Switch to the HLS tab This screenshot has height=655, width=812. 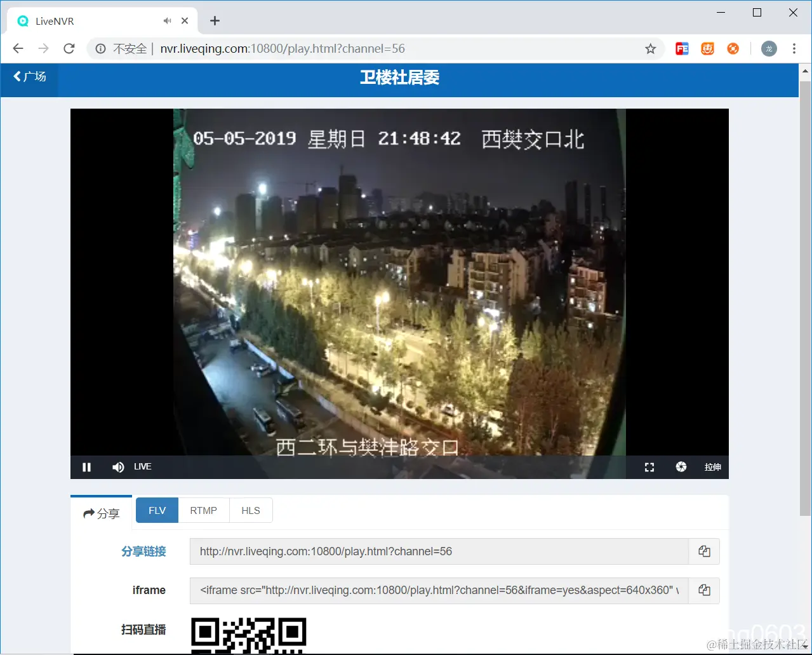coord(250,510)
